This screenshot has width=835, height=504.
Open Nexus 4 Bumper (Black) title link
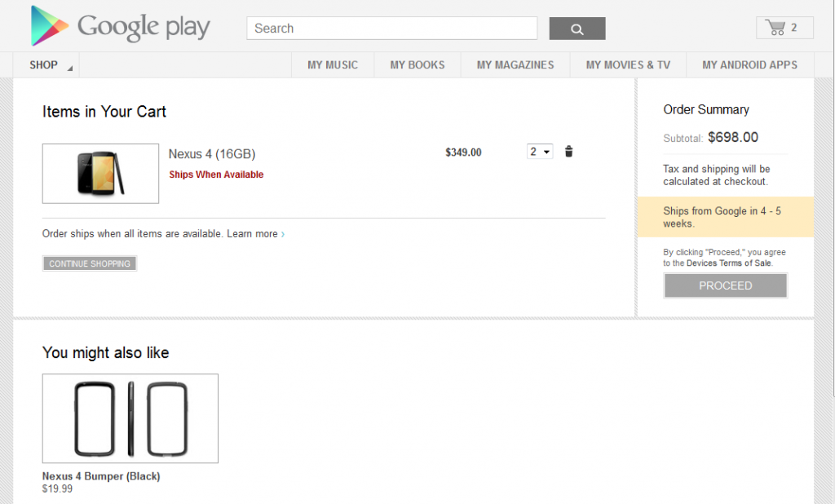pos(101,476)
